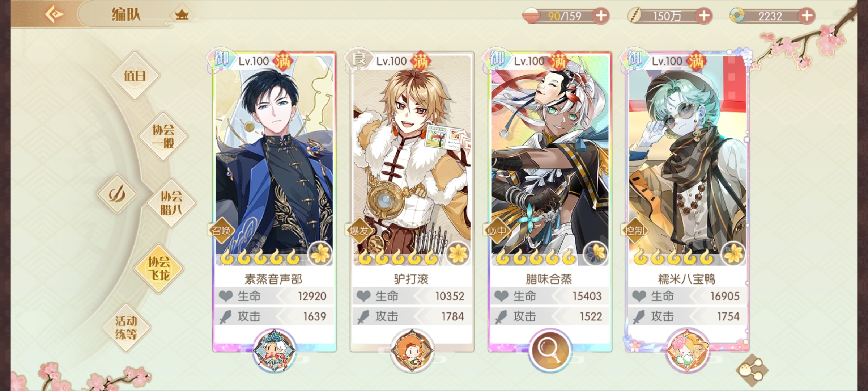Add coins with the 150万 plus button

point(703,16)
